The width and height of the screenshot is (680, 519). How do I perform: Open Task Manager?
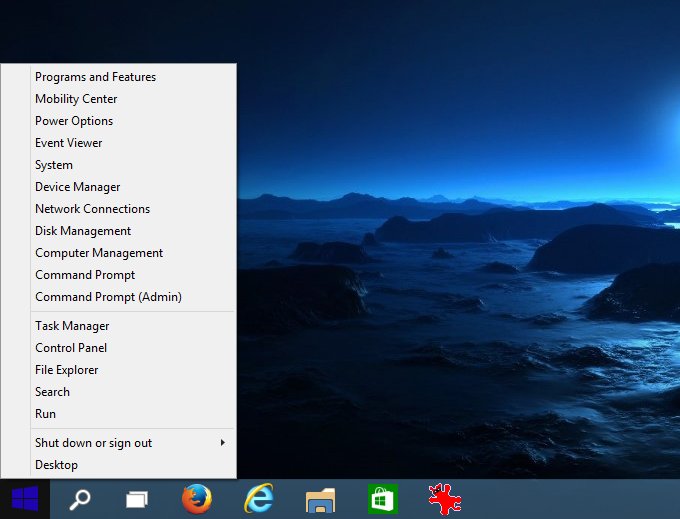[x=134, y=326]
